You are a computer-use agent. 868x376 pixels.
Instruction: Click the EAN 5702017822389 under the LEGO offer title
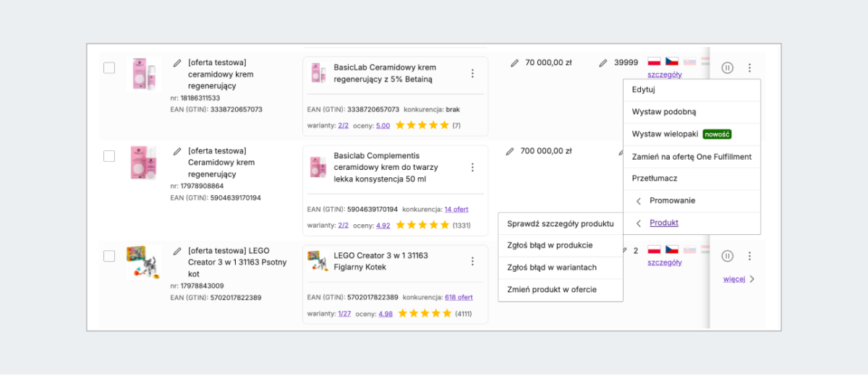235,297
